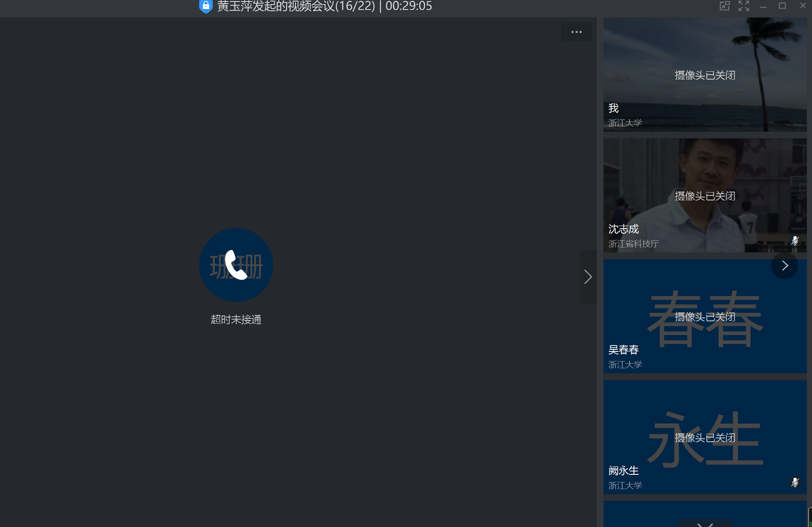Minimize the meeting window
Viewport: 812px width, 527px height.
coord(763,6)
